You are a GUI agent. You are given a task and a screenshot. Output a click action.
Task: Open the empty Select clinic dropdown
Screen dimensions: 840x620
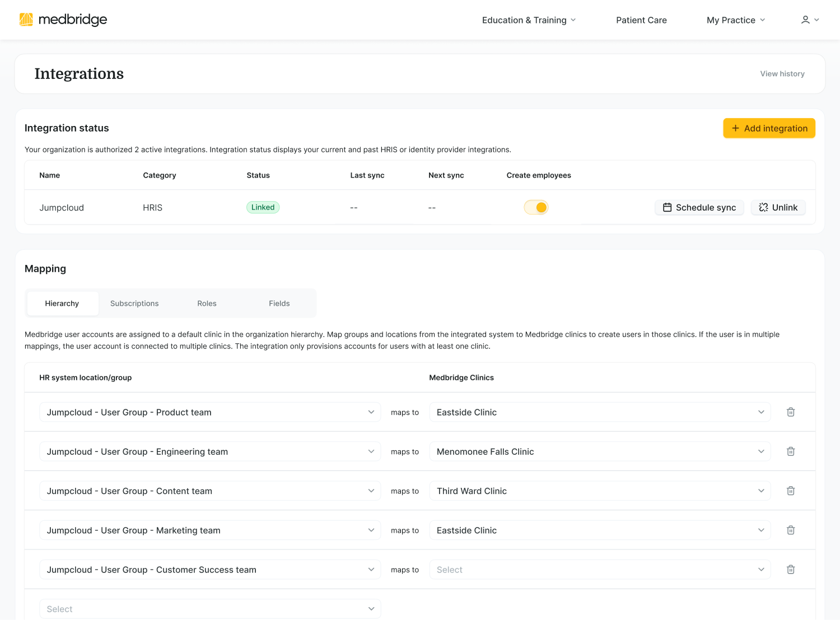pyautogui.click(x=600, y=569)
